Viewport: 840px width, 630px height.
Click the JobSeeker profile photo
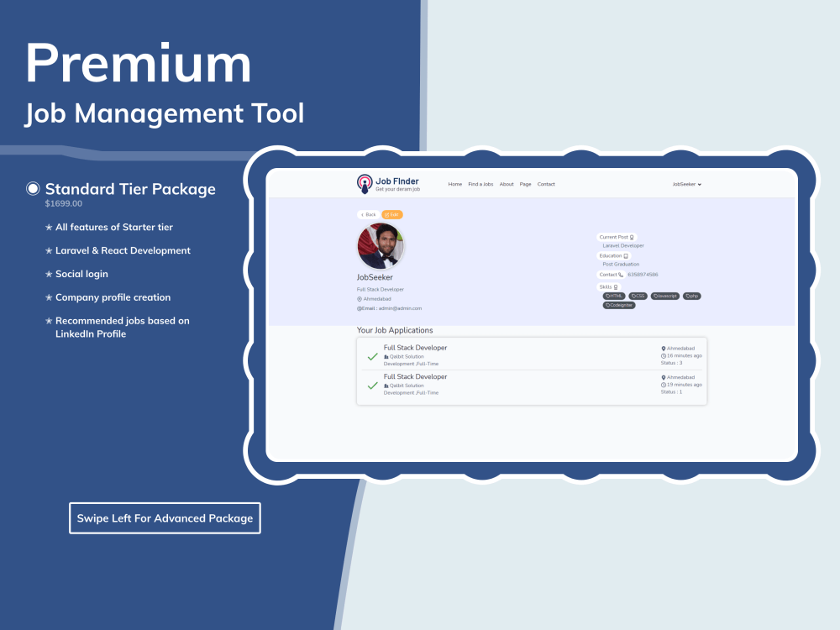click(x=381, y=246)
